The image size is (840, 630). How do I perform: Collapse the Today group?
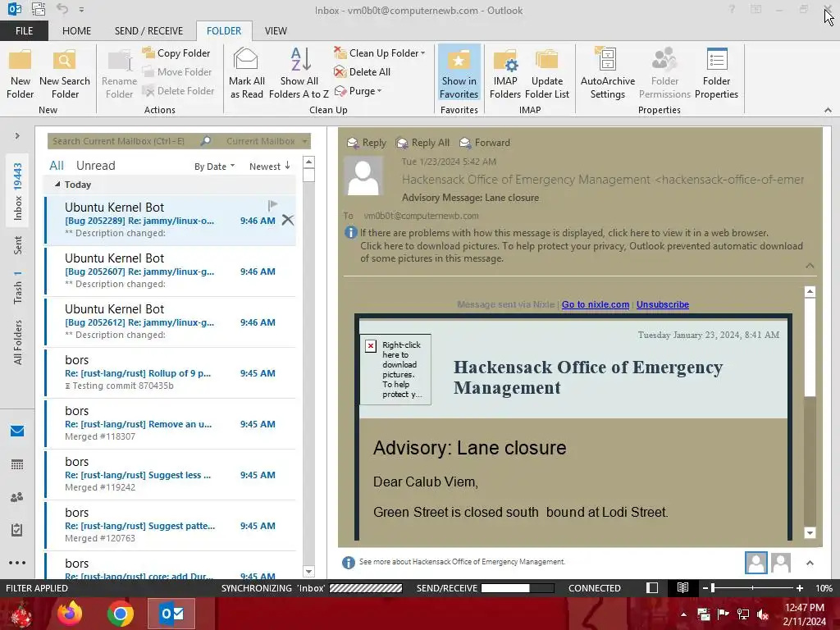[57, 185]
